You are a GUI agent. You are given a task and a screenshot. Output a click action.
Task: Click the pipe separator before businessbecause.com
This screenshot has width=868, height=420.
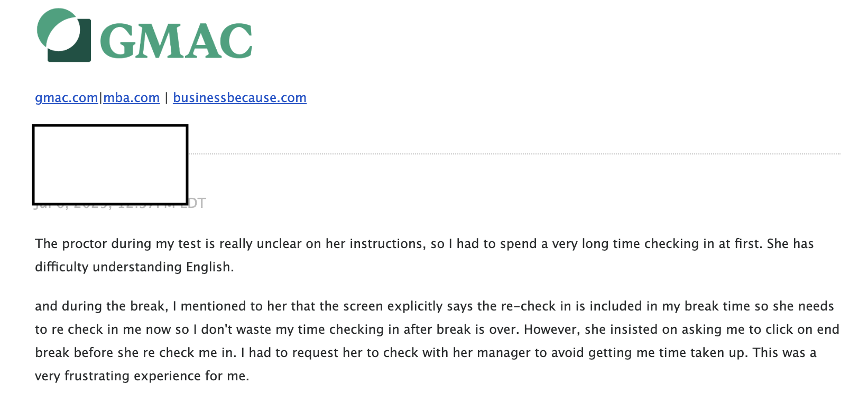[x=167, y=98]
